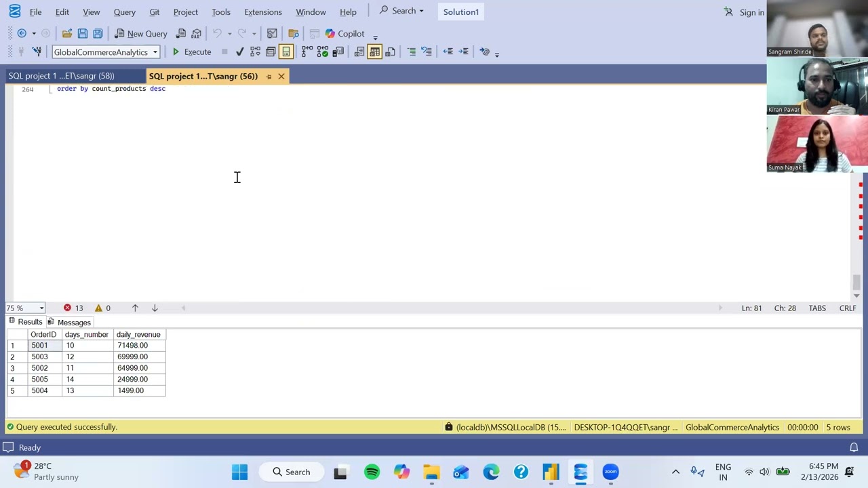This screenshot has width=868, height=488.
Task: Click the Parse checkmark icon
Action: 239,52
